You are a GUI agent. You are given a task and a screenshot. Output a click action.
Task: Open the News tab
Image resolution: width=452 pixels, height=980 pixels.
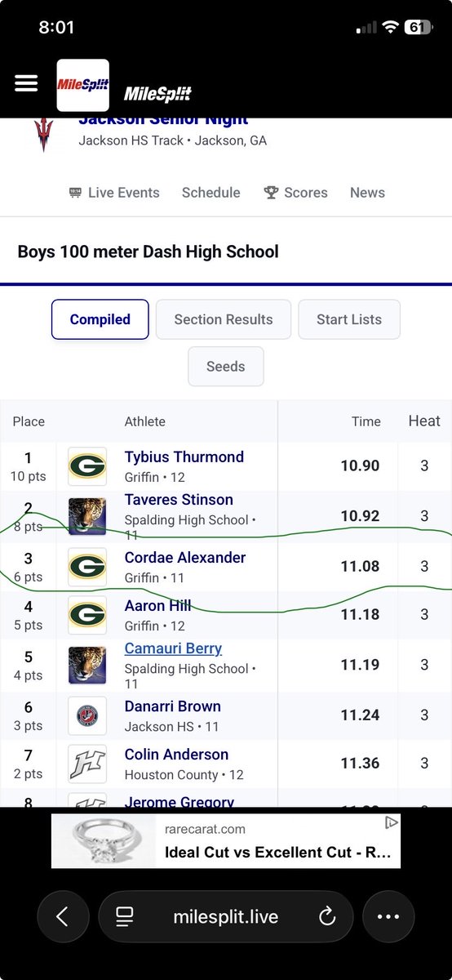367,193
